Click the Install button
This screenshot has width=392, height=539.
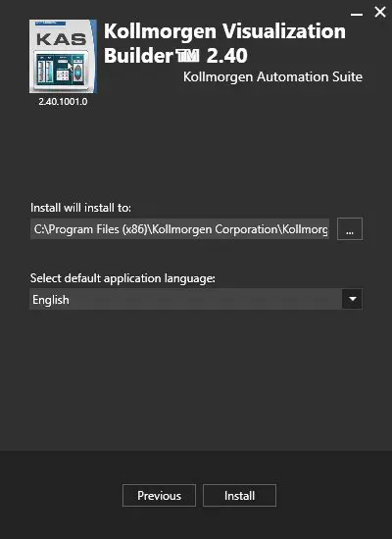[239, 495]
